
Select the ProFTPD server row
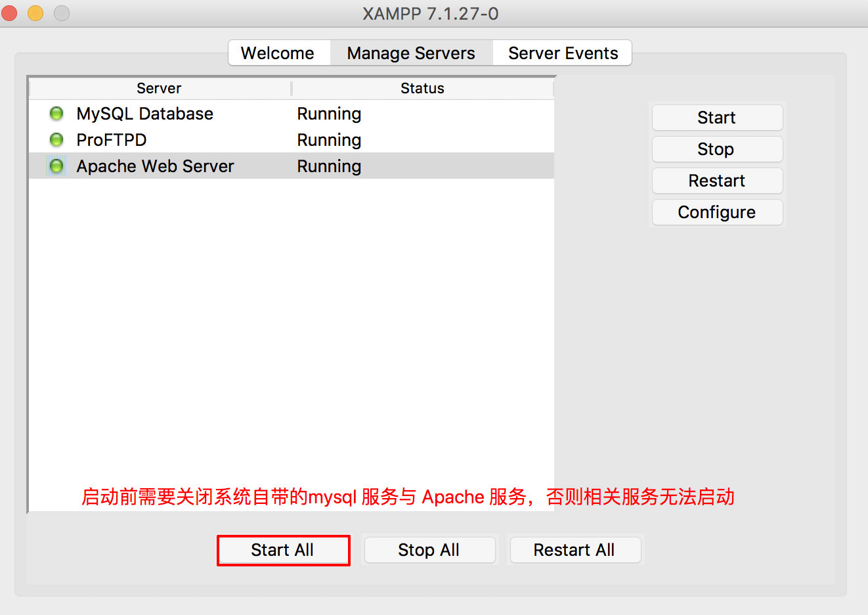coord(292,140)
